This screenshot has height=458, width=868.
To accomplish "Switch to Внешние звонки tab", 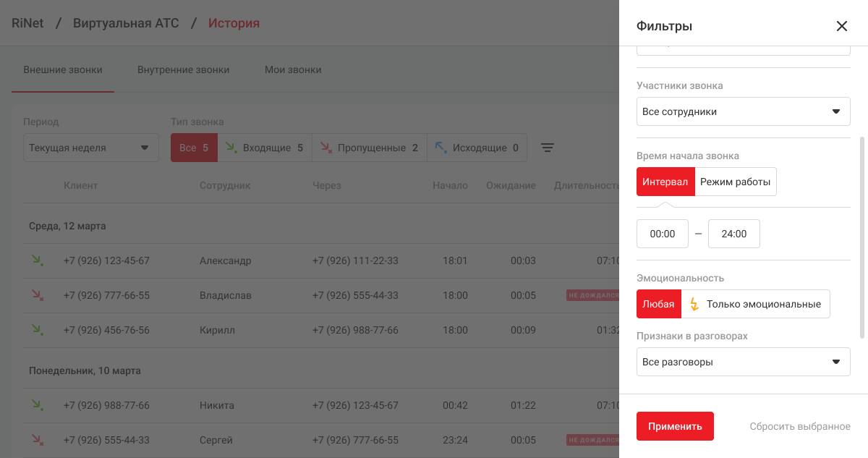I will [63, 70].
